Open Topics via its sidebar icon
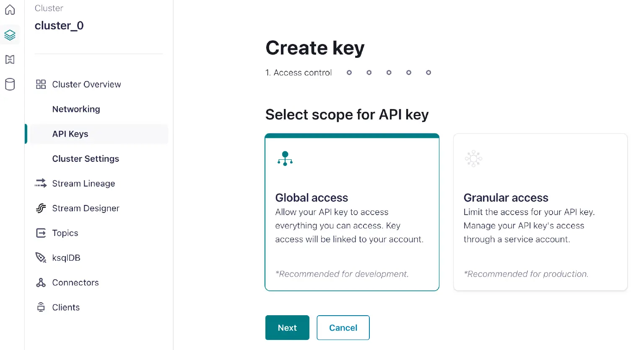644x350 pixels. (41, 233)
